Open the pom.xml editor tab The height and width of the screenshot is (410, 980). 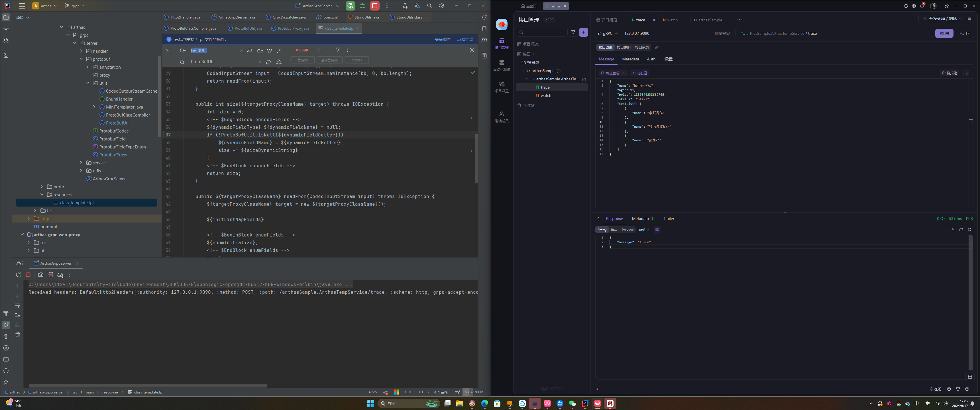tap(327, 17)
